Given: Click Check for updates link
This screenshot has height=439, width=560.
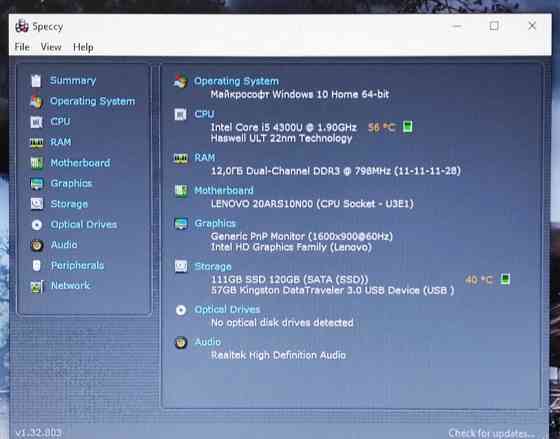Looking at the screenshot, I should (x=492, y=433).
